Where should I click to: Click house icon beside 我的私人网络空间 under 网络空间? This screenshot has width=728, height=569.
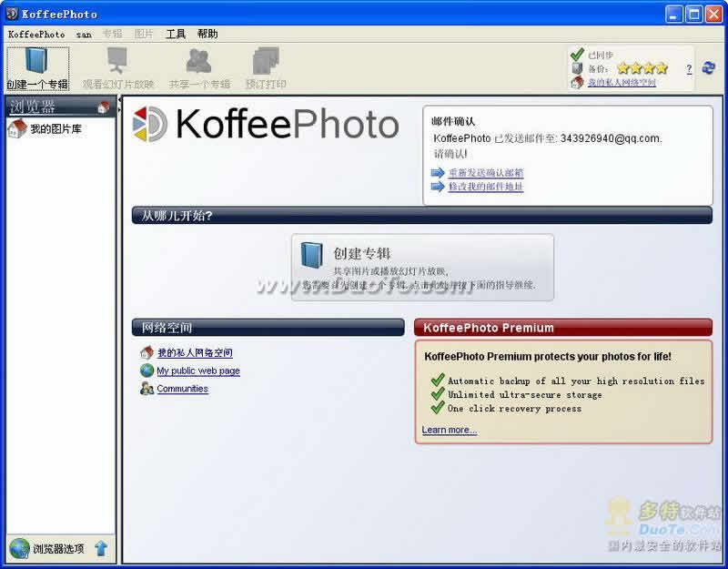[147, 352]
